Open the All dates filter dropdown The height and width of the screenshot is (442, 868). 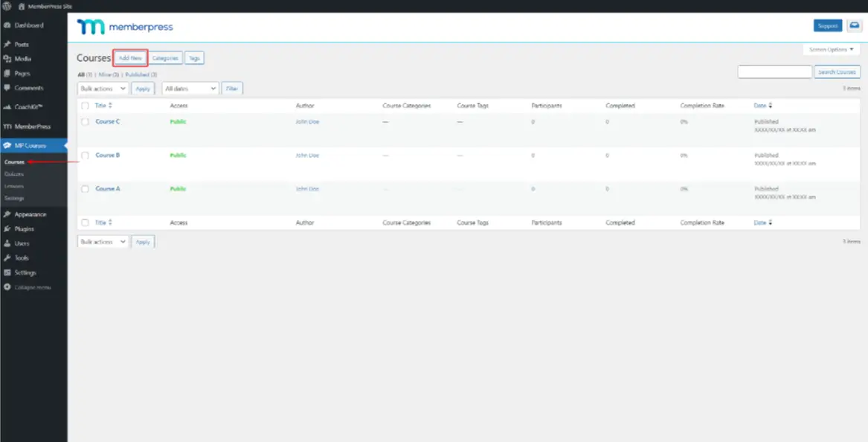click(190, 89)
